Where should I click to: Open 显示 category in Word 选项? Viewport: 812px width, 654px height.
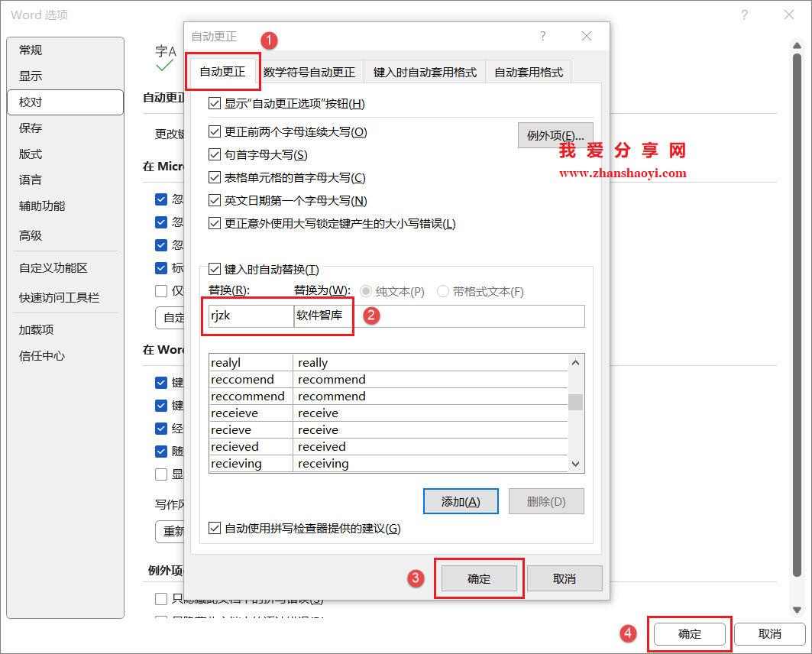point(65,76)
